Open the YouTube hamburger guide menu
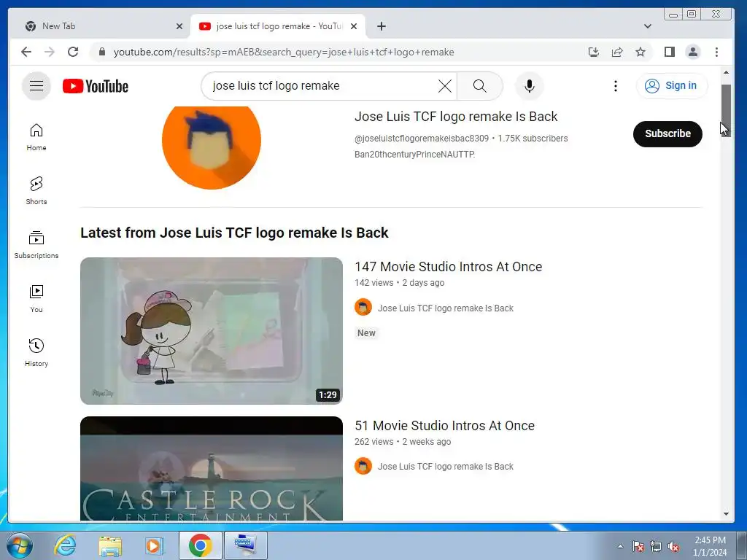The width and height of the screenshot is (747, 560). (x=36, y=86)
